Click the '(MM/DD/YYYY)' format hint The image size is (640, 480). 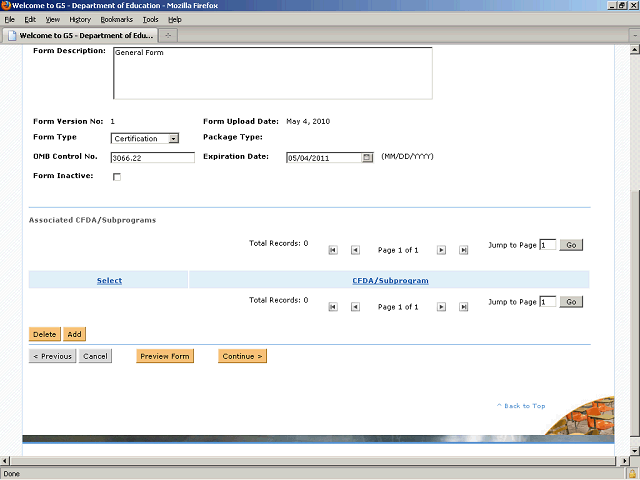click(x=407, y=156)
